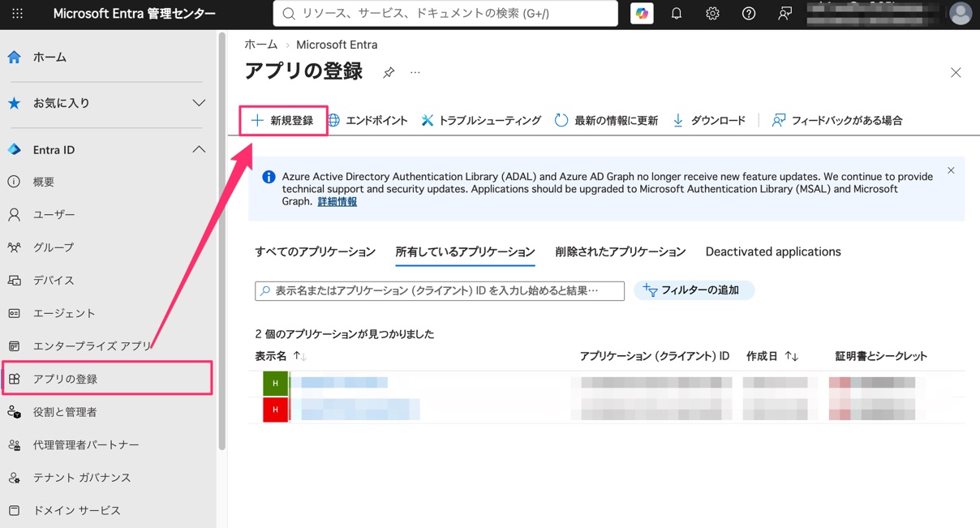Click the feedback person icon in header
980x528 pixels.
(x=784, y=14)
